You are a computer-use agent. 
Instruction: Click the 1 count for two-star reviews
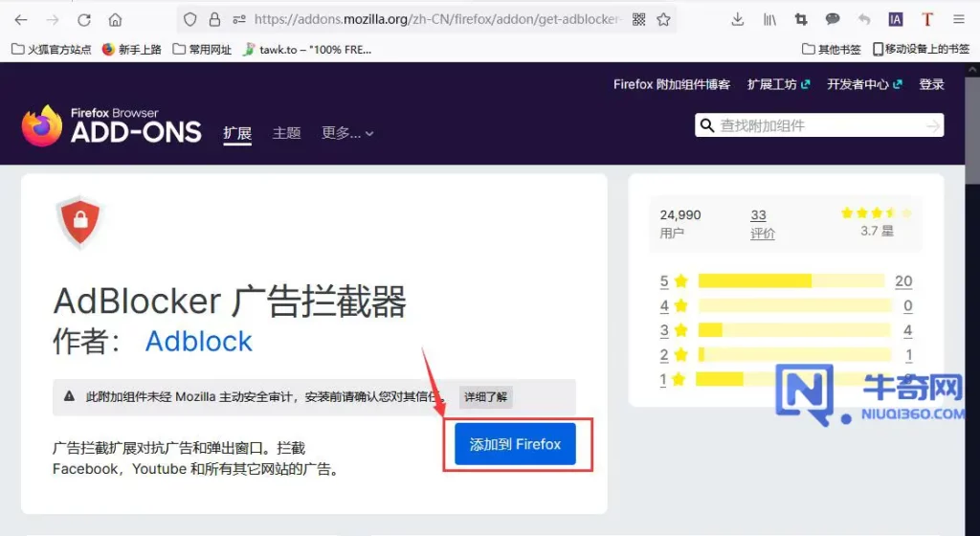click(908, 355)
